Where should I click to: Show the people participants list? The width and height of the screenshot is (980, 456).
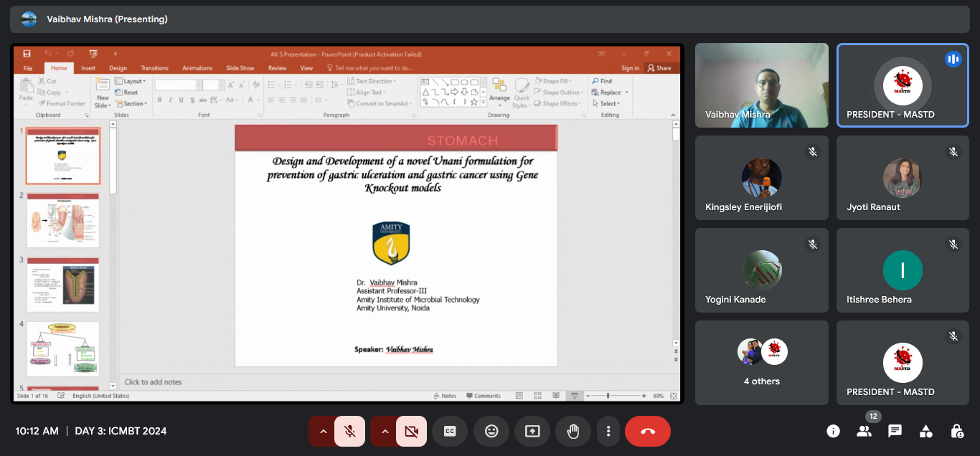pyautogui.click(x=864, y=431)
